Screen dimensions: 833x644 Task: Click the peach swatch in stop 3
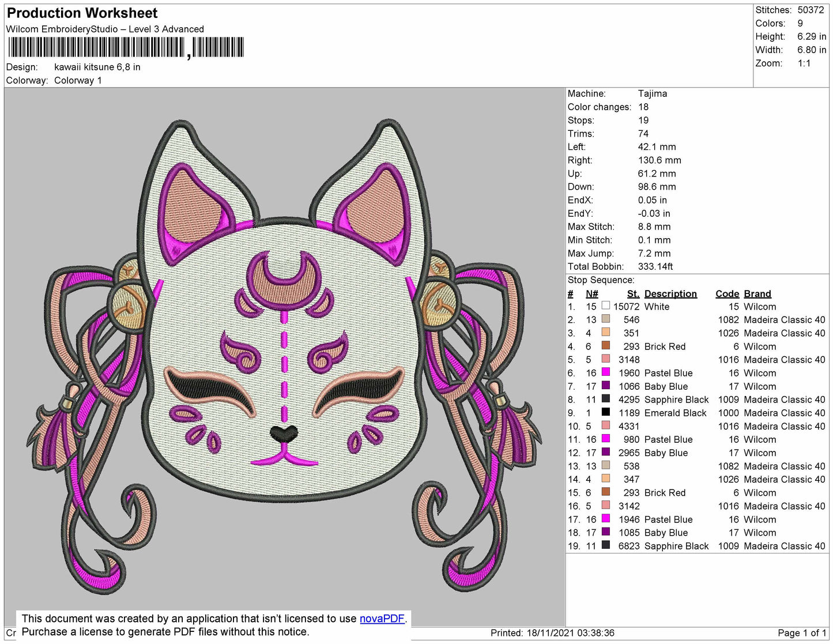coord(606,333)
